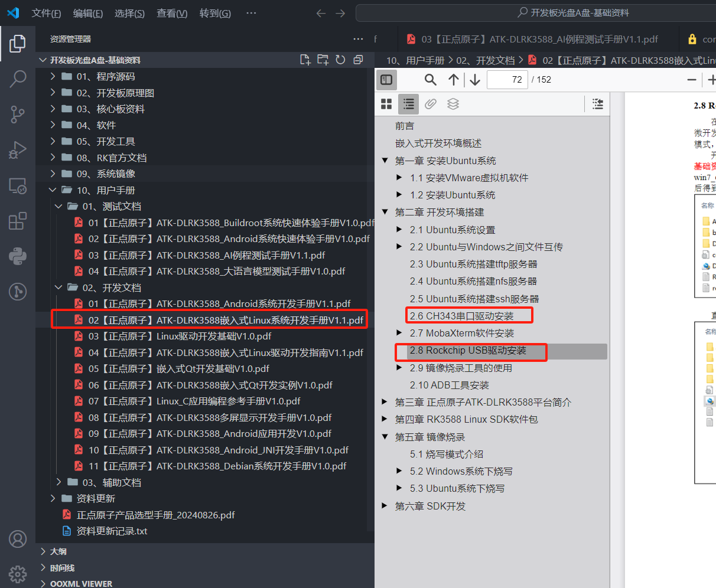This screenshot has height=588, width=716.
Task: Jump to outline 2.8 Rockchip USB驱动安装
Action: coord(468,350)
